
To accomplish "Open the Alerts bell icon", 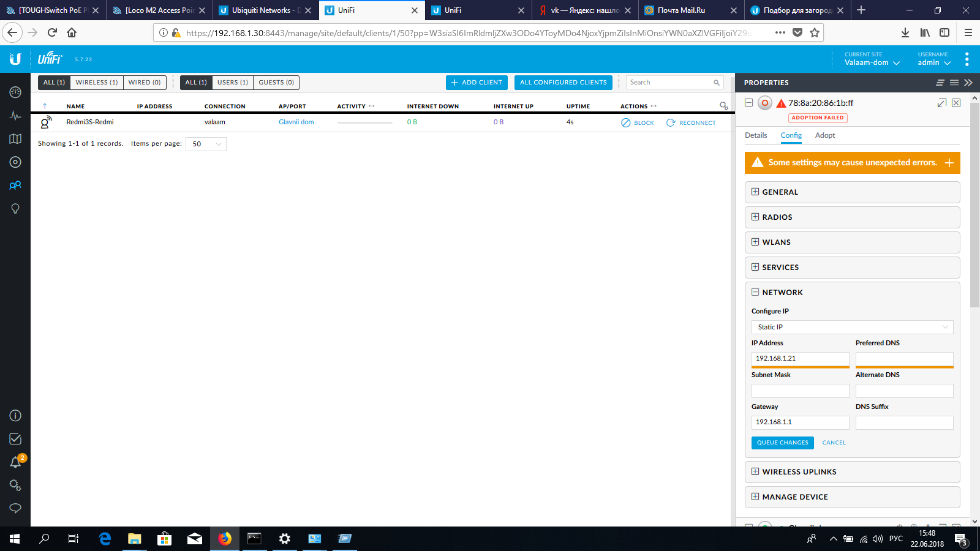I will pyautogui.click(x=15, y=462).
